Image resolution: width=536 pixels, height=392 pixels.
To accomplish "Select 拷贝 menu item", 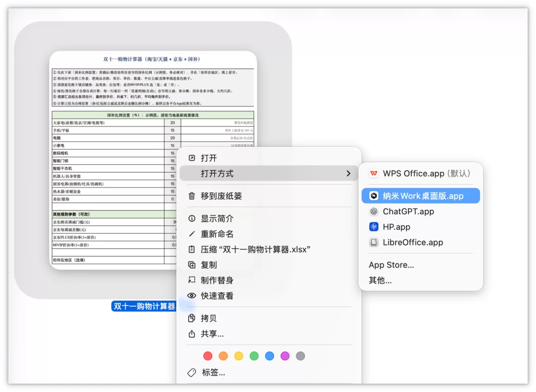I will (268, 318).
